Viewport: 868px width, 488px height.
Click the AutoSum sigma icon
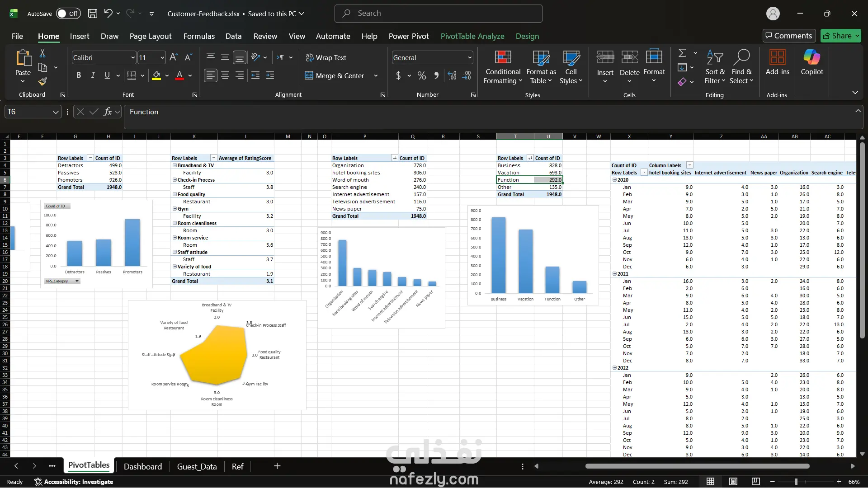tap(682, 53)
